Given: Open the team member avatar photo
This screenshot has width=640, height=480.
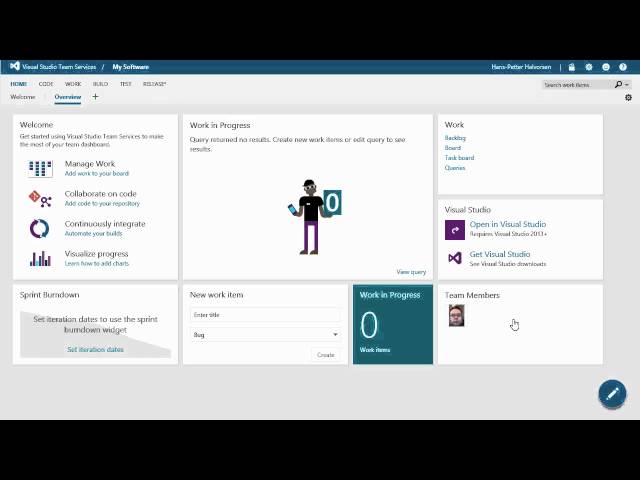Looking at the screenshot, I should coord(456,315).
